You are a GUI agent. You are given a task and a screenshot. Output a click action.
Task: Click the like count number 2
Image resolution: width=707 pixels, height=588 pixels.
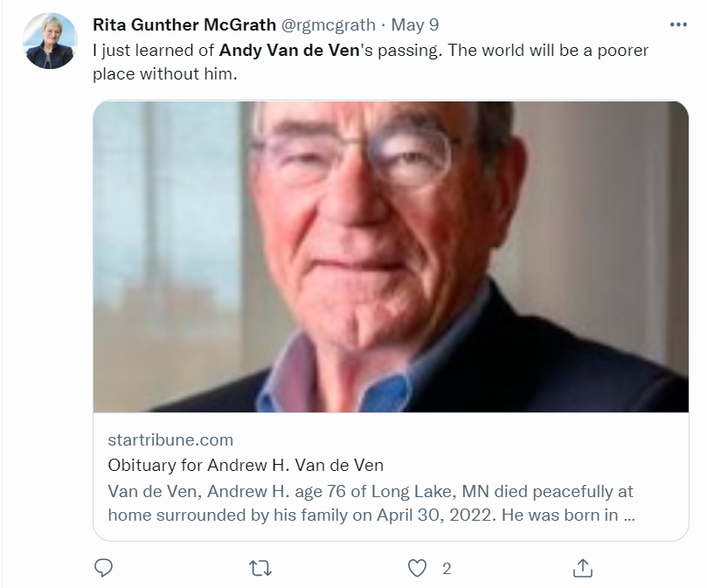coord(447,569)
